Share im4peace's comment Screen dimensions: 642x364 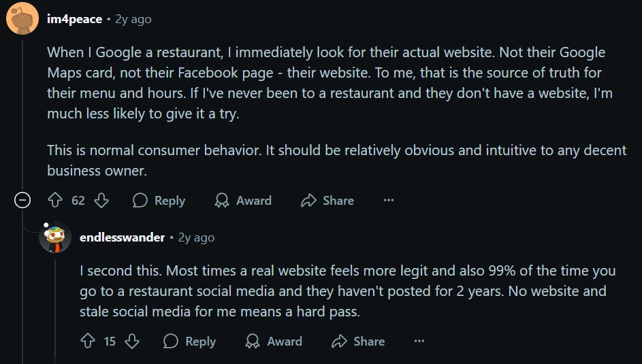pyautogui.click(x=327, y=201)
